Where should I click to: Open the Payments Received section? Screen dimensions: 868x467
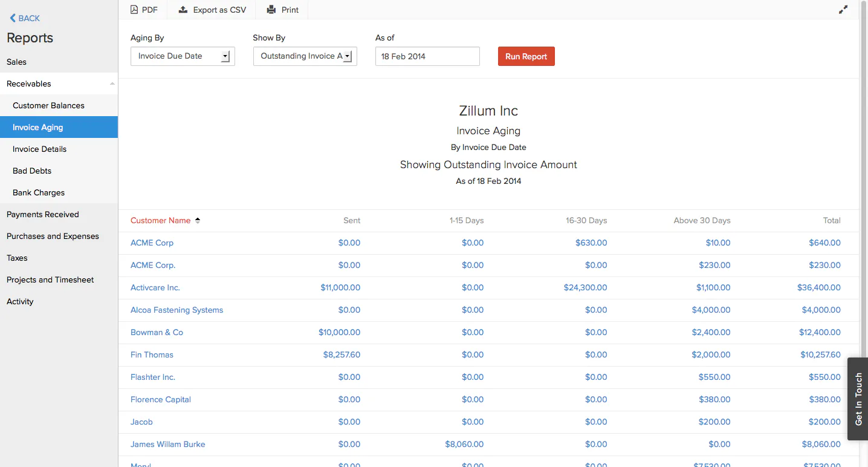pyautogui.click(x=42, y=214)
